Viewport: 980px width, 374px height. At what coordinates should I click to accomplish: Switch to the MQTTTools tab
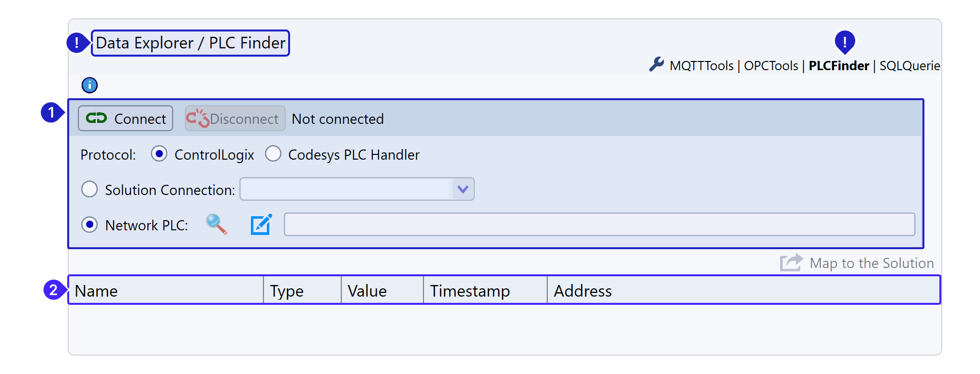tap(701, 66)
